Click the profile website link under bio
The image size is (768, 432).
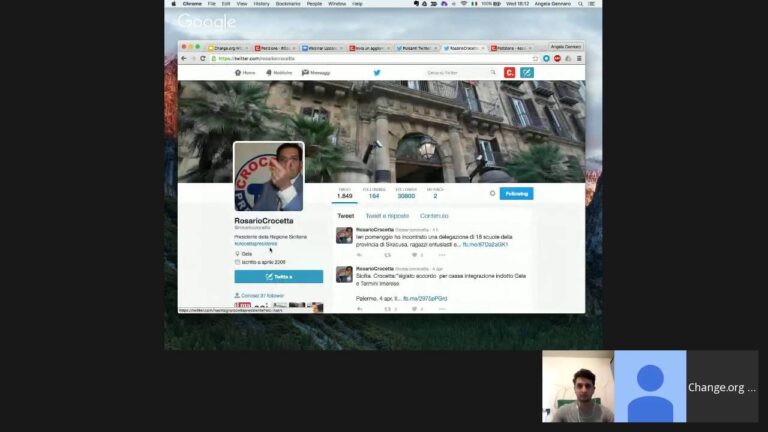point(256,243)
